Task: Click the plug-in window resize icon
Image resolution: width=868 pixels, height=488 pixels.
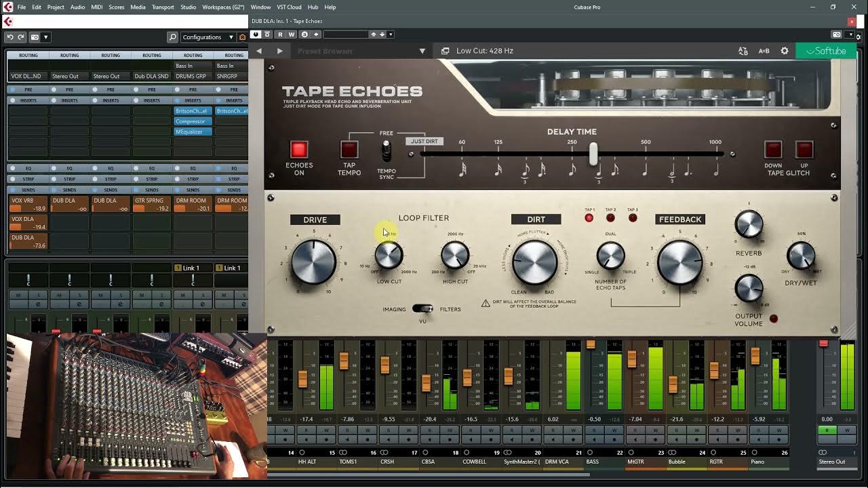Action: tap(445, 51)
